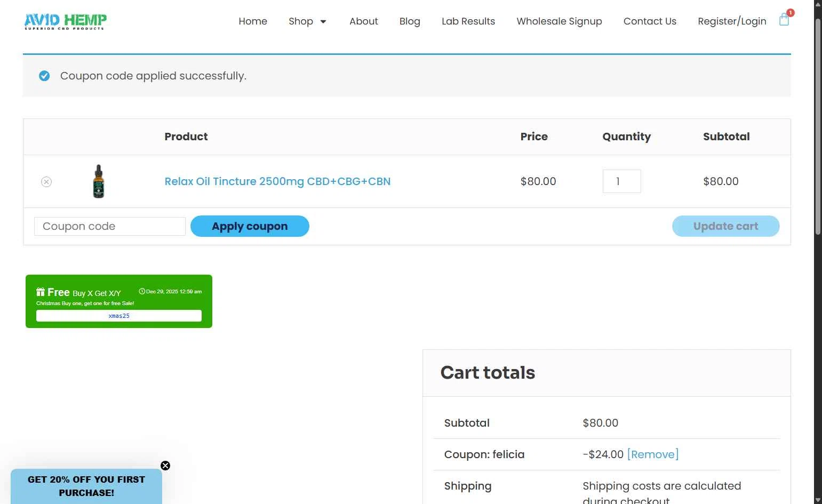Open Register/Login page

[732, 21]
